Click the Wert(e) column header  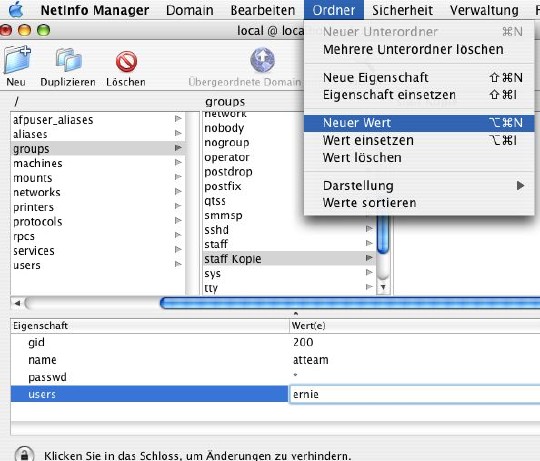[x=415, y=326]
